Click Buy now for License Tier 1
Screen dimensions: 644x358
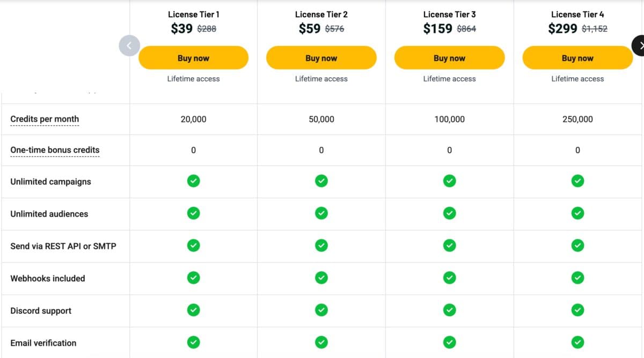193,58
